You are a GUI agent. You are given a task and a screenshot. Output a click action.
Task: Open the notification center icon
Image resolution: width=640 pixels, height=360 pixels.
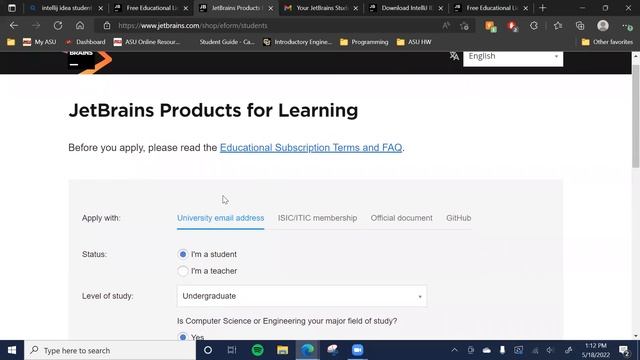(x=624, y=350)
